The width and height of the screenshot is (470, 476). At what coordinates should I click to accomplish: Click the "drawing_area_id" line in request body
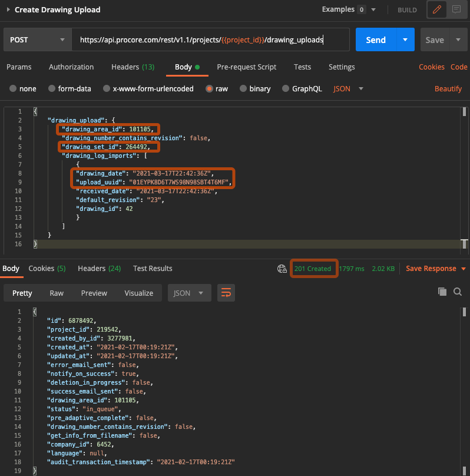coord(108,130)
